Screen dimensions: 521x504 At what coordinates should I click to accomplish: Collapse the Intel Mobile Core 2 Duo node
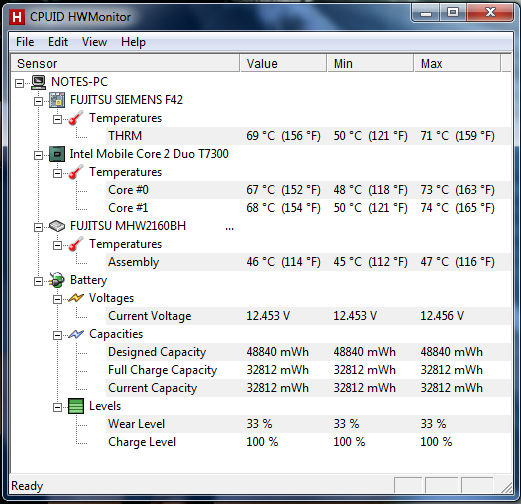coord(38,155)
